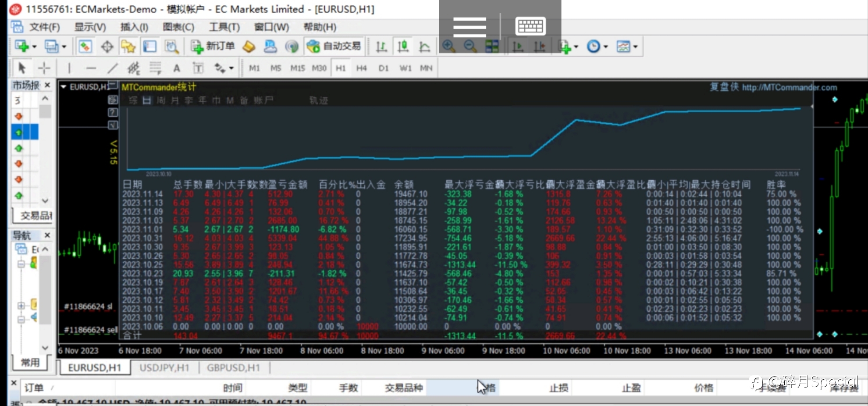Open the 图表(C) menu

pyautogui.click(x=178, y=27)
